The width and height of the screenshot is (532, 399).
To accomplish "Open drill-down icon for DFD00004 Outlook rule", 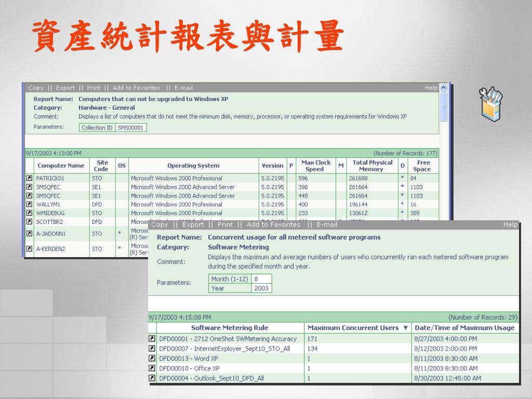I will (152, 378).
